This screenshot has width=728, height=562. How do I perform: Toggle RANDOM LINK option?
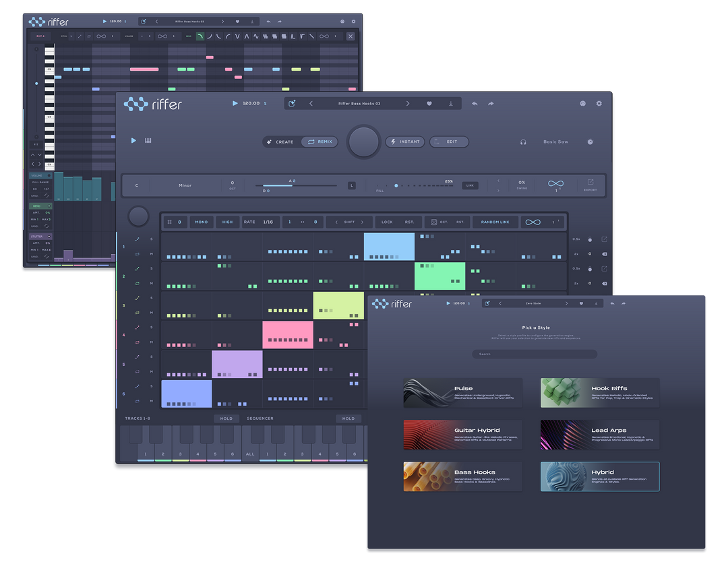tap(495, 222)
